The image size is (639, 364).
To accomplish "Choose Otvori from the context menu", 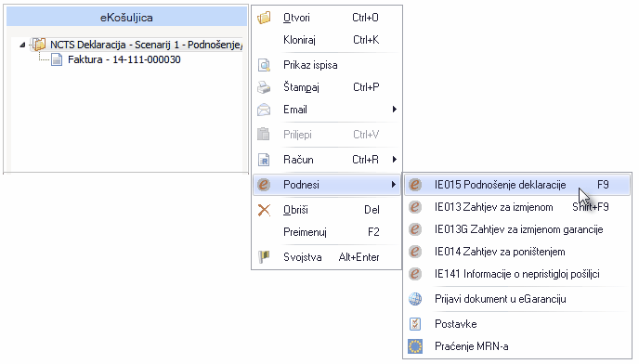I will pos(327,18).
